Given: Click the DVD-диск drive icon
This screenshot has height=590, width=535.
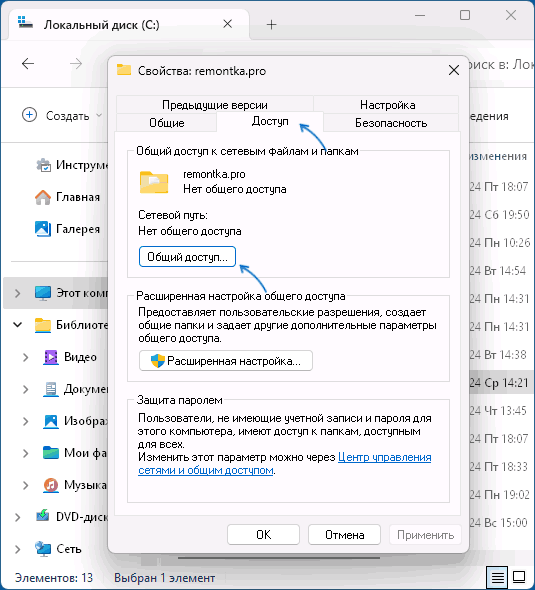Looking at the screenshot, I should click(43, 517).
